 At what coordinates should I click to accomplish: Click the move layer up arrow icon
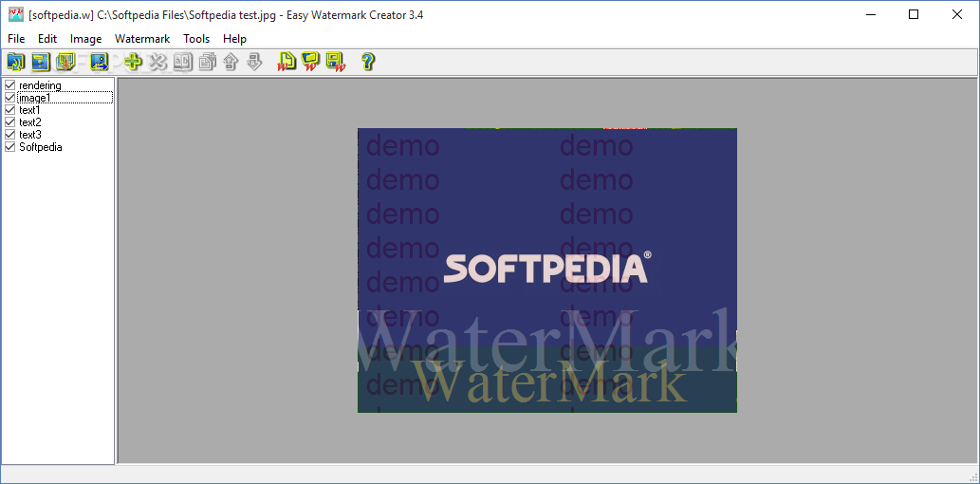pos(231,62)
